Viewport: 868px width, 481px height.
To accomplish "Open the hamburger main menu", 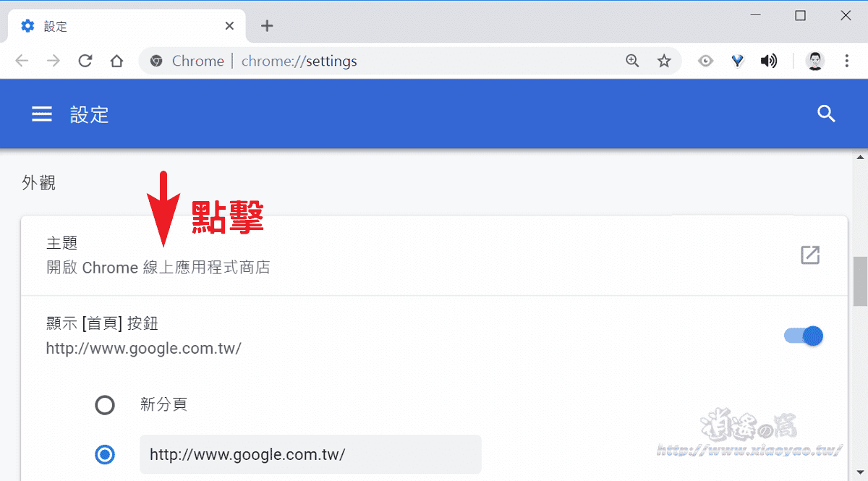I will (x=42, y=114).
